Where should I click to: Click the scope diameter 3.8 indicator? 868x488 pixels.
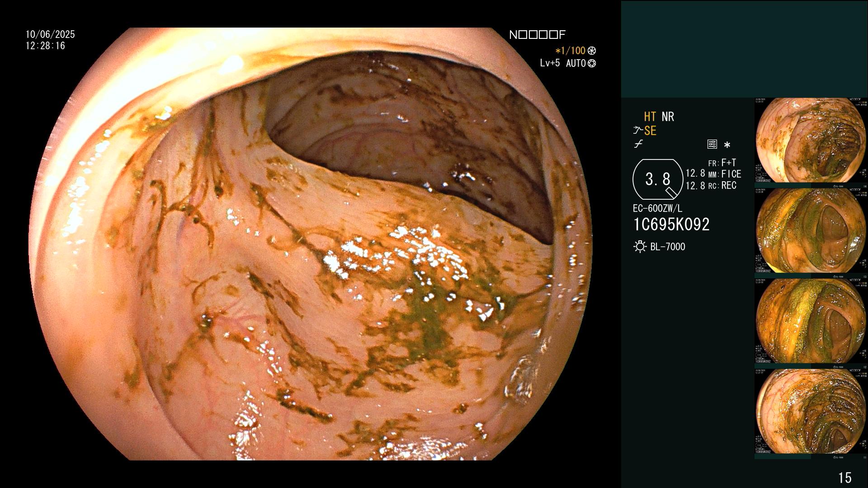(658, 179)
